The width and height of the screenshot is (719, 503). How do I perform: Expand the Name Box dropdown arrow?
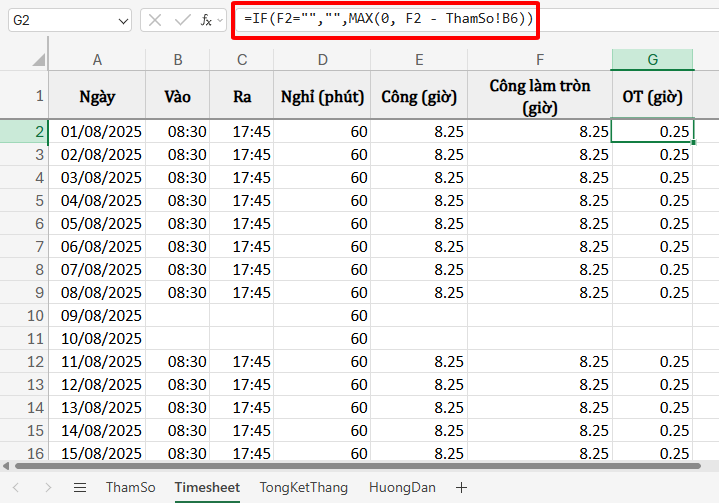pyautogui.click(x=122, y=20)
